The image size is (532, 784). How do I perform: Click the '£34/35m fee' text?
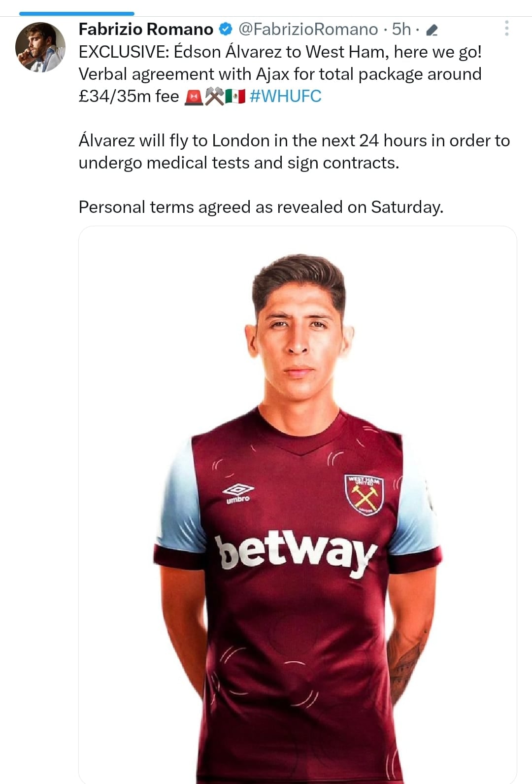[x=129, y=96]
